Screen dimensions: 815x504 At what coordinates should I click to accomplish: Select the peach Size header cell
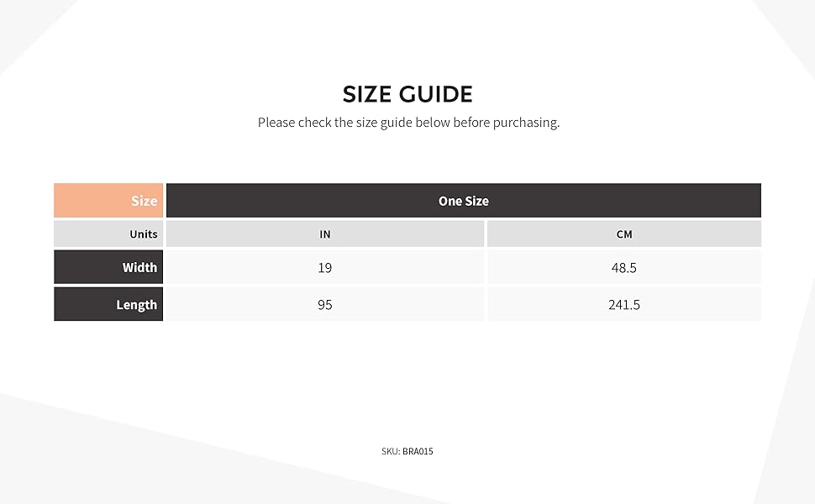click(109, 201)
